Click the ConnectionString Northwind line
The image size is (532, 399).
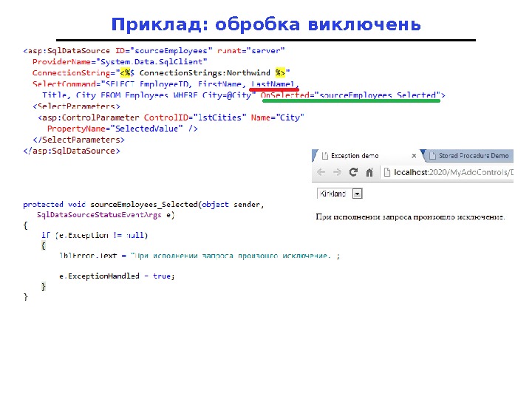point(161,72)
